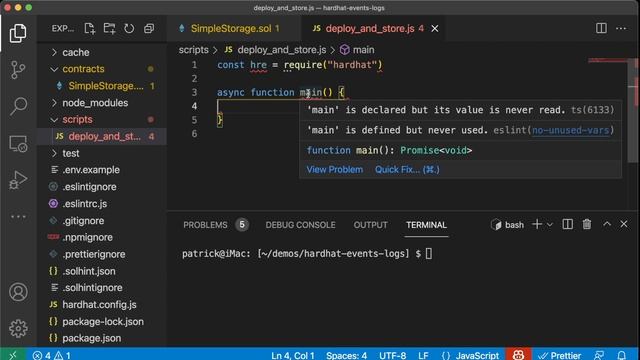Click the Prettier status bar item
Image resolution: width=640 pixels, height=360 pixels.
(559, 355)
